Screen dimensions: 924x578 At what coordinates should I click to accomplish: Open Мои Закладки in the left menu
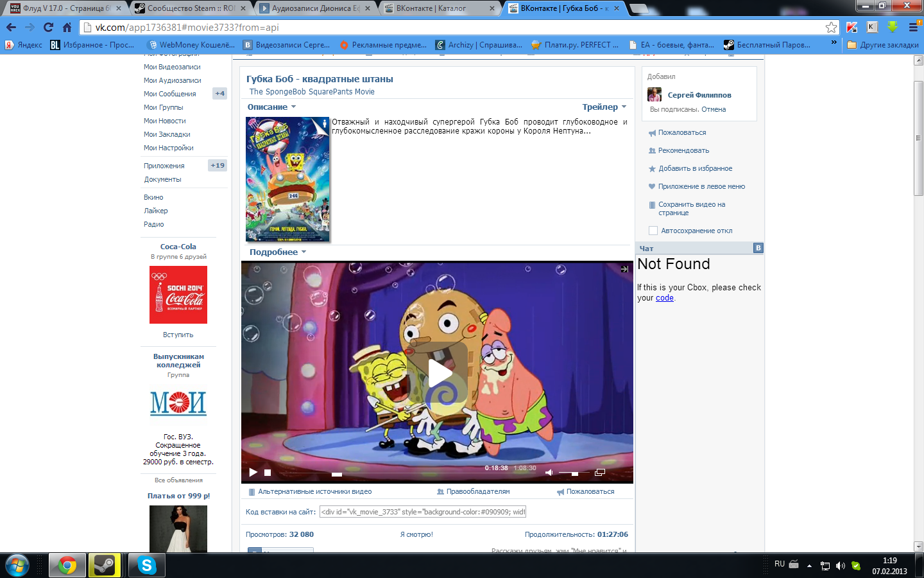tap(167, 134)
